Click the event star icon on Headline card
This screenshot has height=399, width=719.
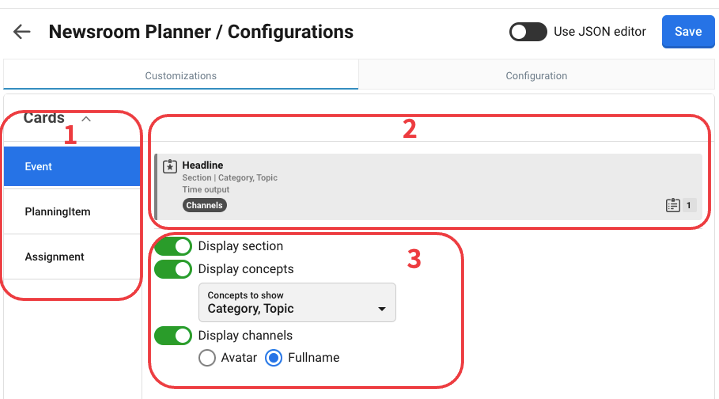170,166
